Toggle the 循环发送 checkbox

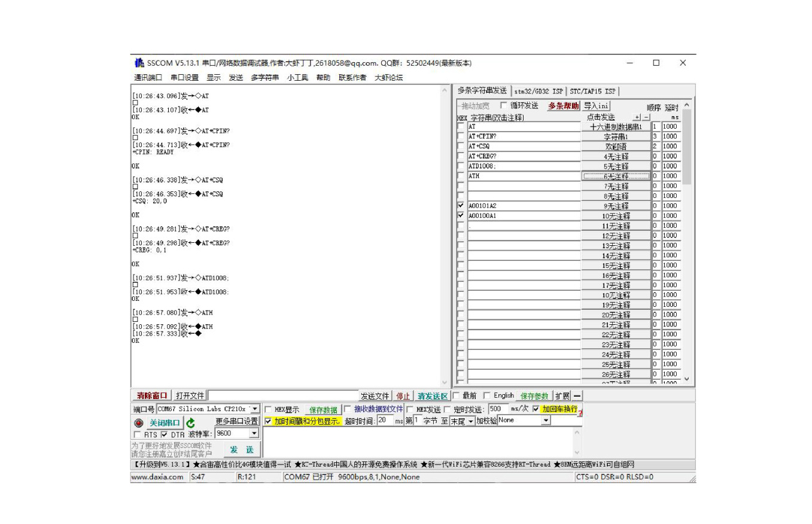click(x=503, y=106)
